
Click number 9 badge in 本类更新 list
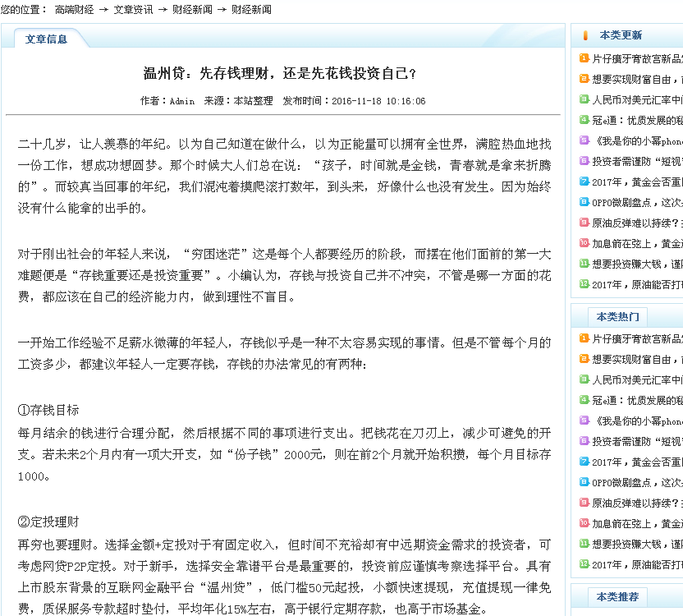pyautogui.click(x=584, y=223)
